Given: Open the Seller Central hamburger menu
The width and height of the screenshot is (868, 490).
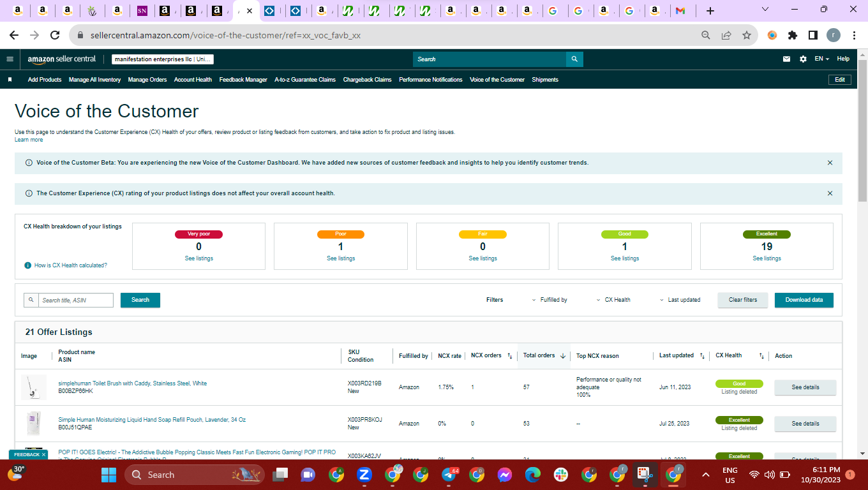Looking at the screenshot, I should tap(10, 59).
